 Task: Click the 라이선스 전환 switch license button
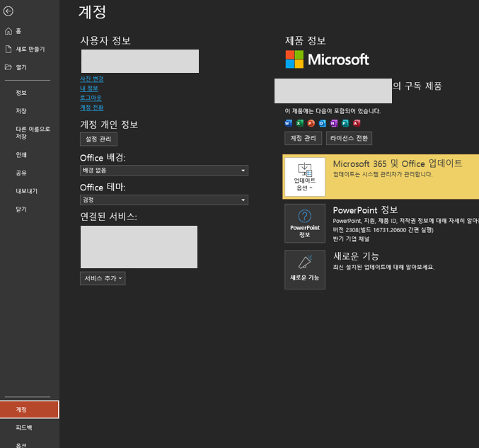[x=349, y=138]
